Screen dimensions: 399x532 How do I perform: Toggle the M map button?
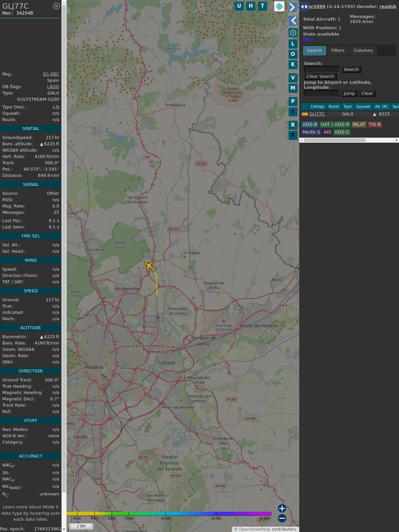coord(293,88)
